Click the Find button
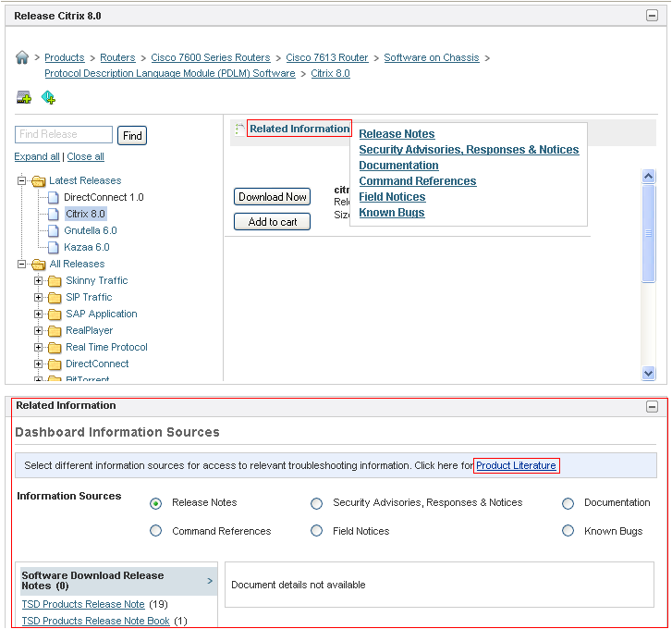Image resolution: width=672 pixels, height=629 pixels. (x=132, y=136)
